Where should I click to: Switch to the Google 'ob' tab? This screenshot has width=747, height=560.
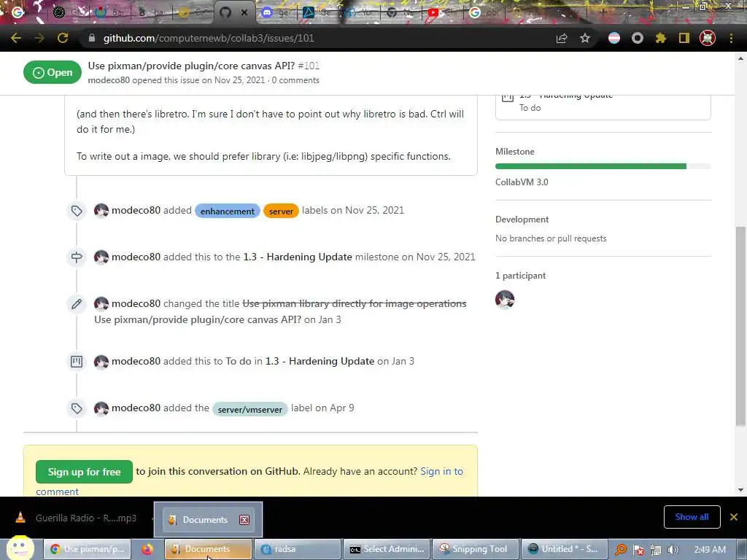[484, 12]
